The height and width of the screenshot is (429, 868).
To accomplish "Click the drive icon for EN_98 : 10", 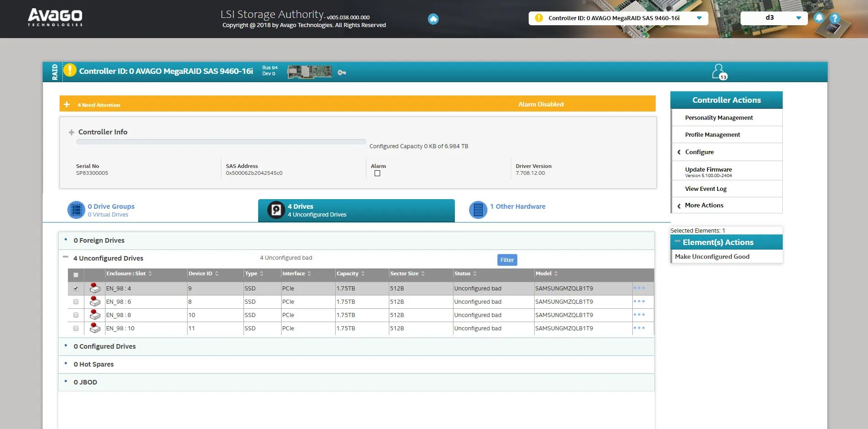I will [95, 328].
